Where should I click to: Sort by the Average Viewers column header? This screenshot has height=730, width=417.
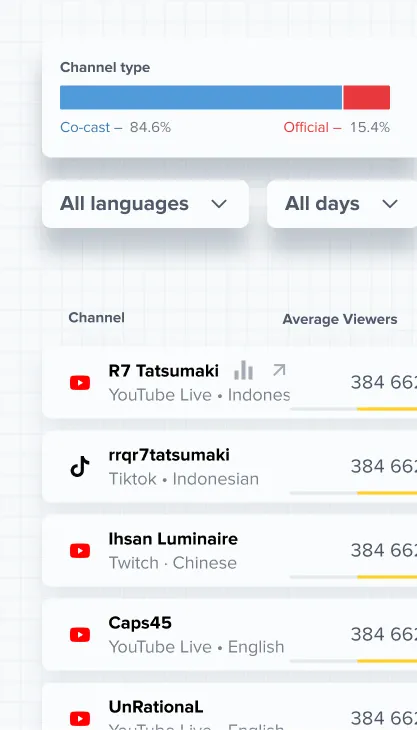(x=340, y=319)
